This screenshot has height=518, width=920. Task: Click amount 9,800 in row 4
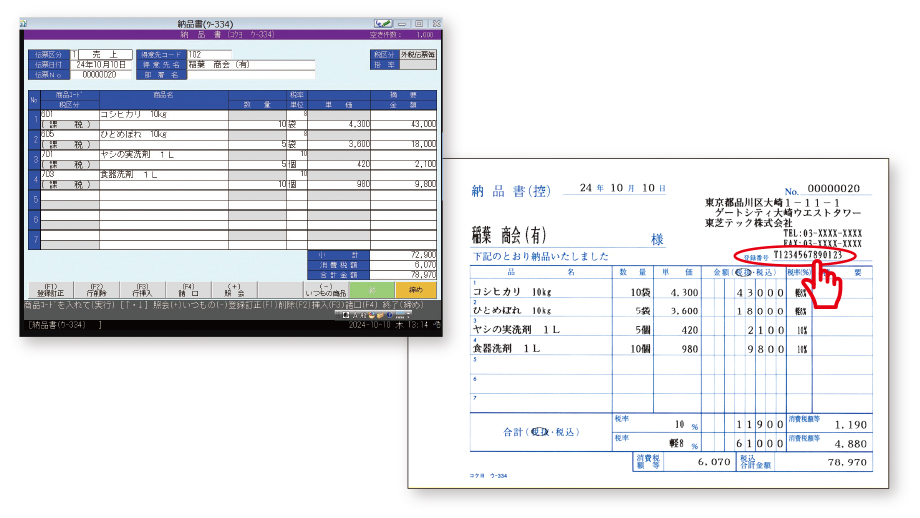(425, 184)
